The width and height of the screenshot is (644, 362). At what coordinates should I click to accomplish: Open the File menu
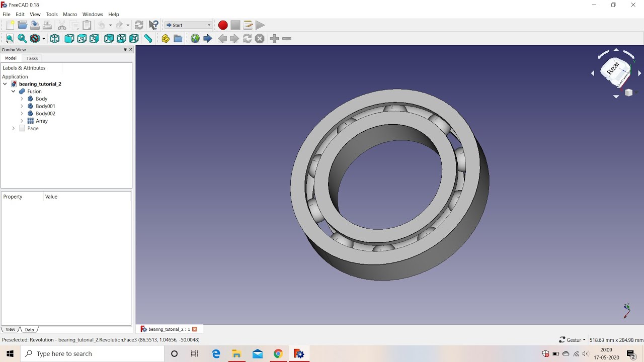(x=7, y=14)
